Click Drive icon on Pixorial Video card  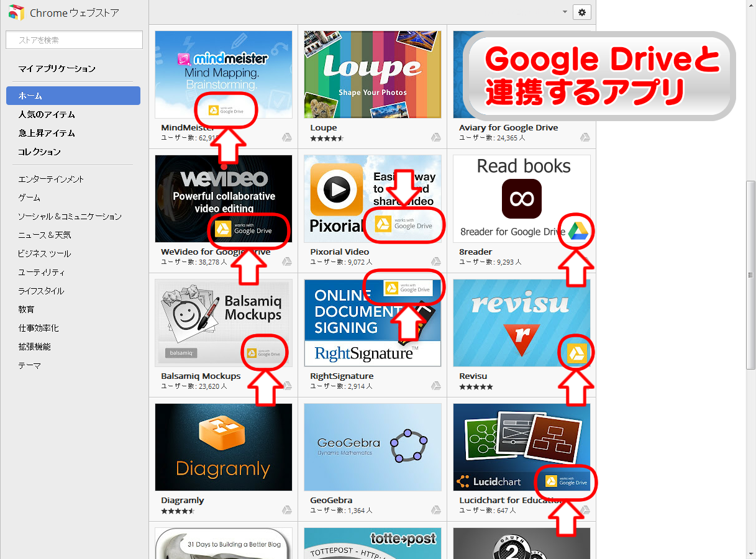point(436,261)
